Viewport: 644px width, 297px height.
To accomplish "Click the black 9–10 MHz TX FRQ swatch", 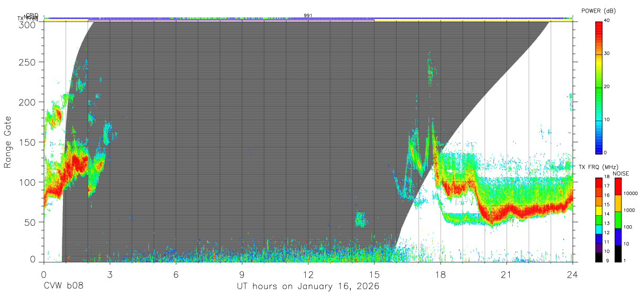I will coord(599,257).
